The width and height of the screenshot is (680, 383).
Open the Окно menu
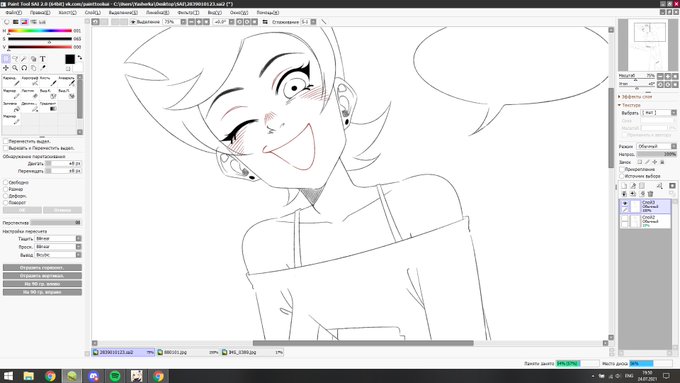(239, 13)
